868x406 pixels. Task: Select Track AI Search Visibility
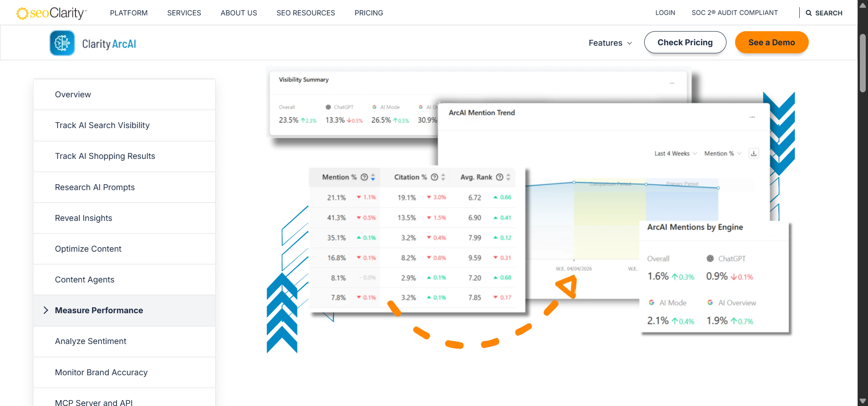point(124,125)
